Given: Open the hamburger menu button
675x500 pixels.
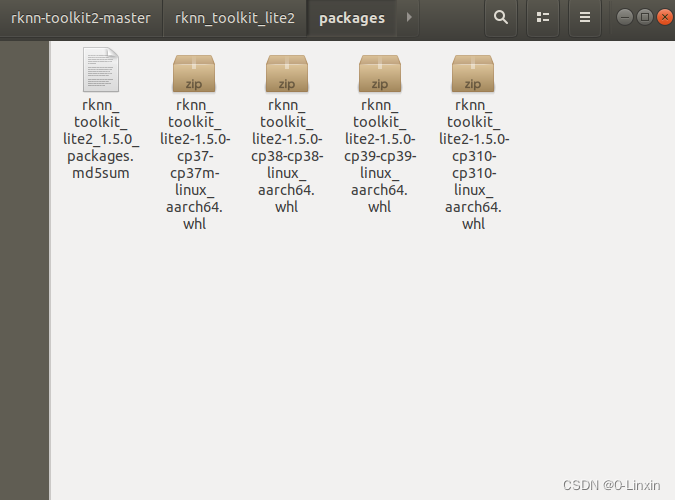Looking at the screenshot, I should point(585,18).
